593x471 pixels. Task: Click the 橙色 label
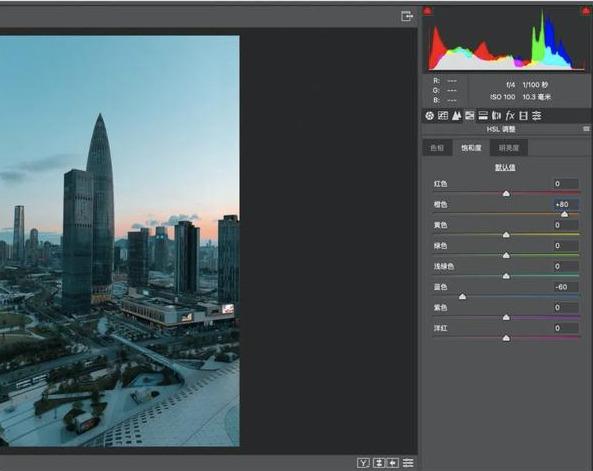440,204
